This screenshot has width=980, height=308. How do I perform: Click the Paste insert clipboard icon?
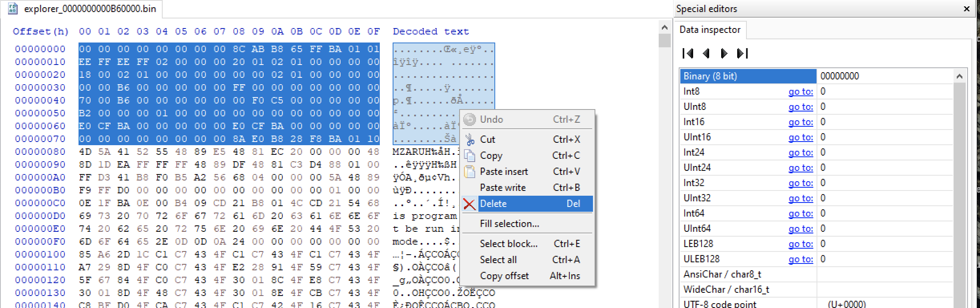point(470,172)
